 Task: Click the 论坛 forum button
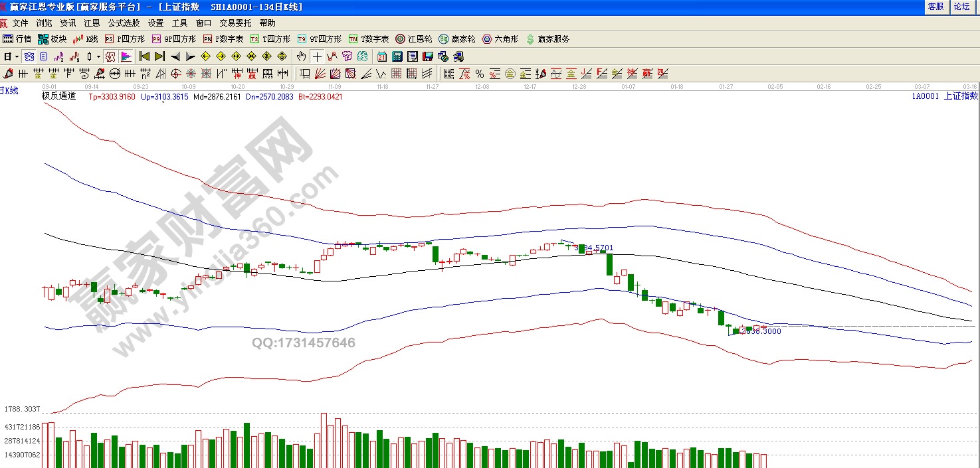(x=961, y=7)
